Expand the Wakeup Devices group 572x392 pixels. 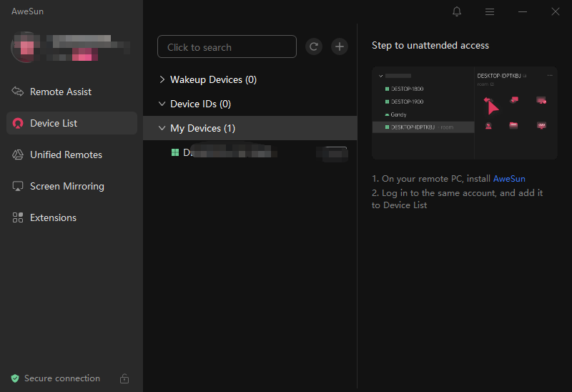tap(162, 79)
